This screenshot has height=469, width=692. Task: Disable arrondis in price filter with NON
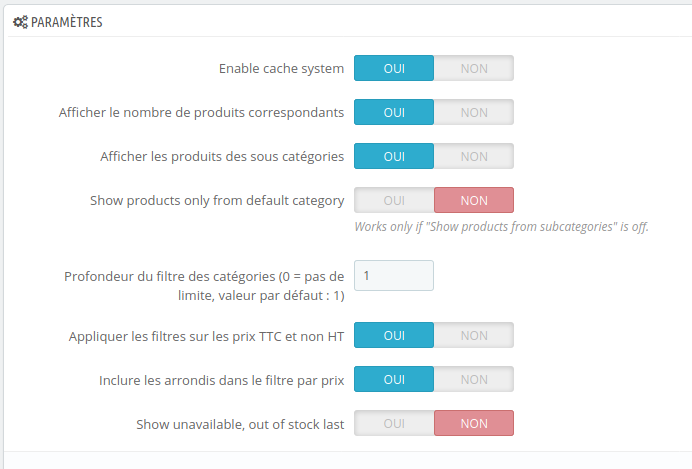[x=474, y=380]
